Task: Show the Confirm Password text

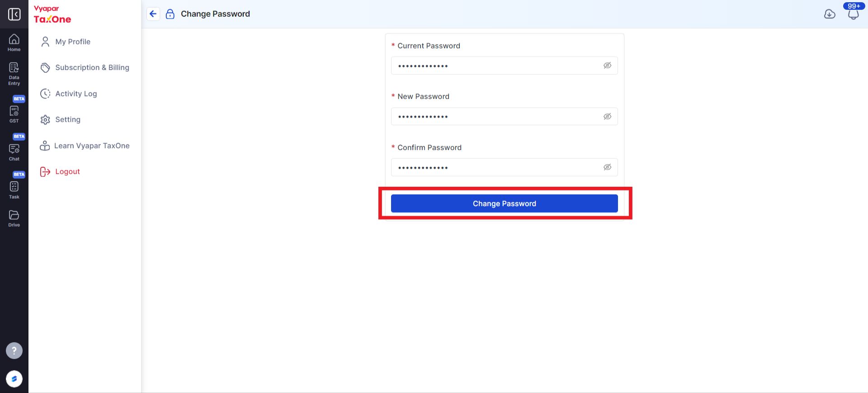Action: (x=607, y=167)
